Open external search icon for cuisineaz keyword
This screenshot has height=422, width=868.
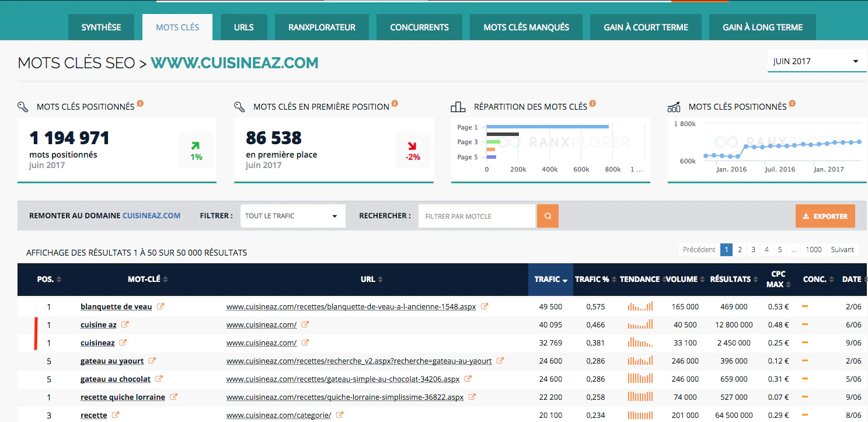(123, 343)
